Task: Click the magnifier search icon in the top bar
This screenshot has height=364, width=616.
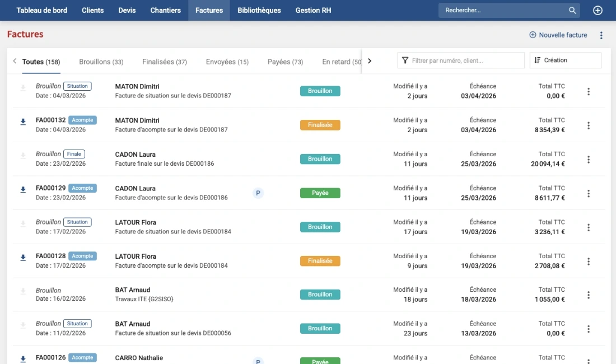Action: click(x=572, y=11)
